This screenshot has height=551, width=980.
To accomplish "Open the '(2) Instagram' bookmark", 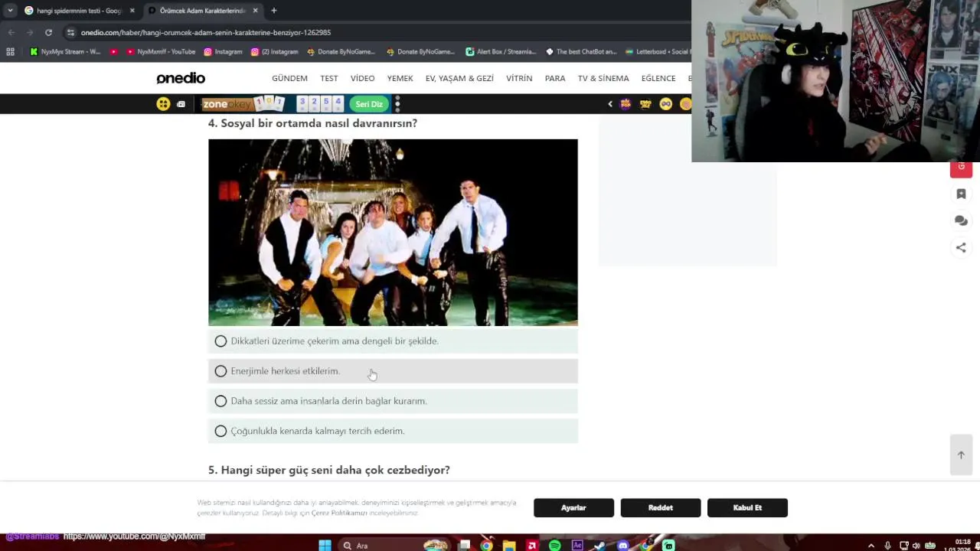I will 274,51.
